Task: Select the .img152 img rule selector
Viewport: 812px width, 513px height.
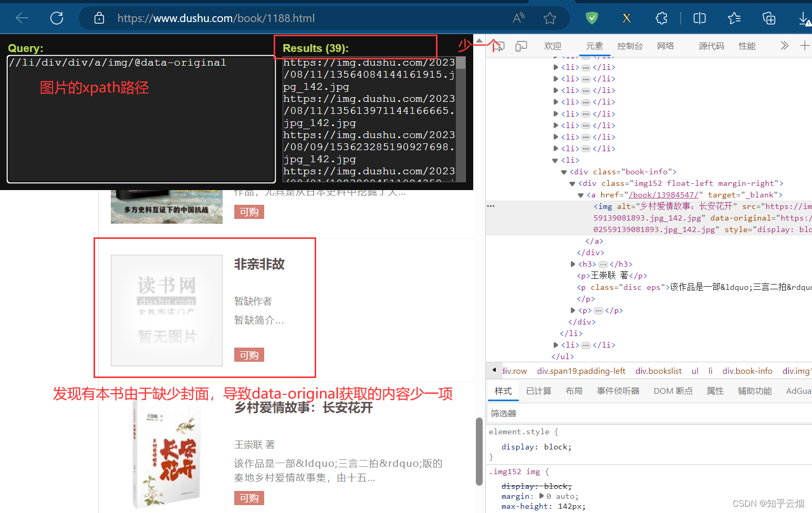Action: tap(515, 472)
